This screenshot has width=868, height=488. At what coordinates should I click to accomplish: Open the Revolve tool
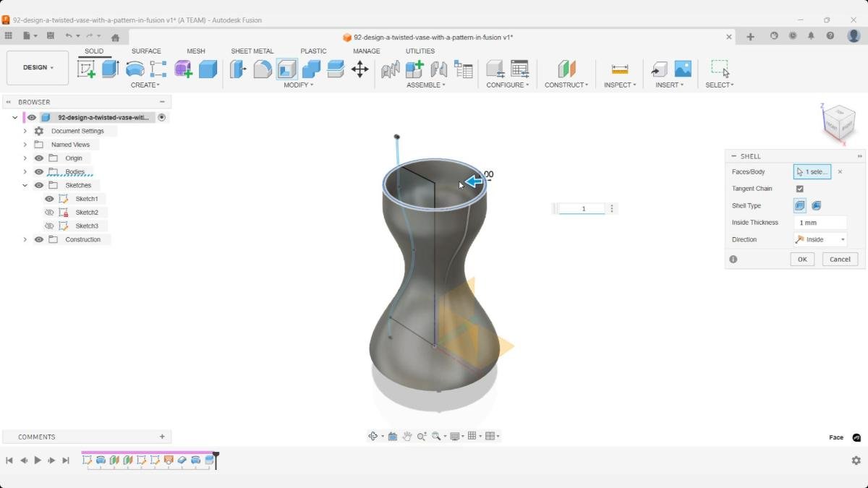pyautogui.click(x=136, y=68)
